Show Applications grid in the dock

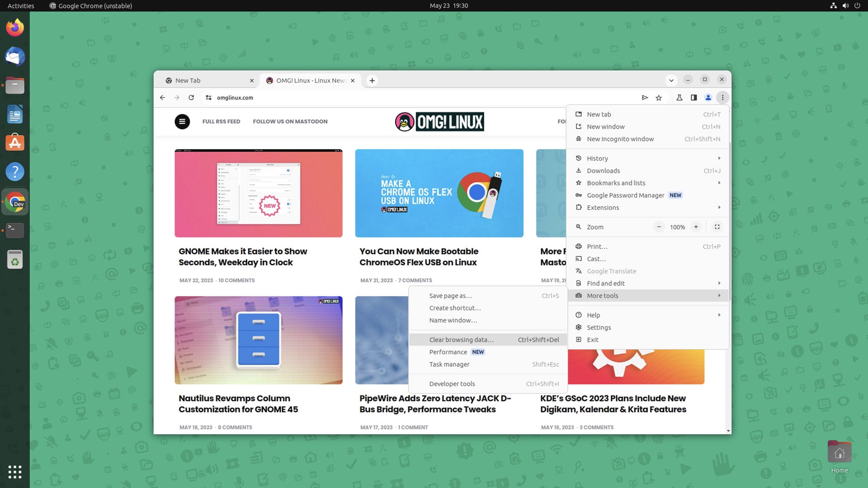click(x=15, y=472)
